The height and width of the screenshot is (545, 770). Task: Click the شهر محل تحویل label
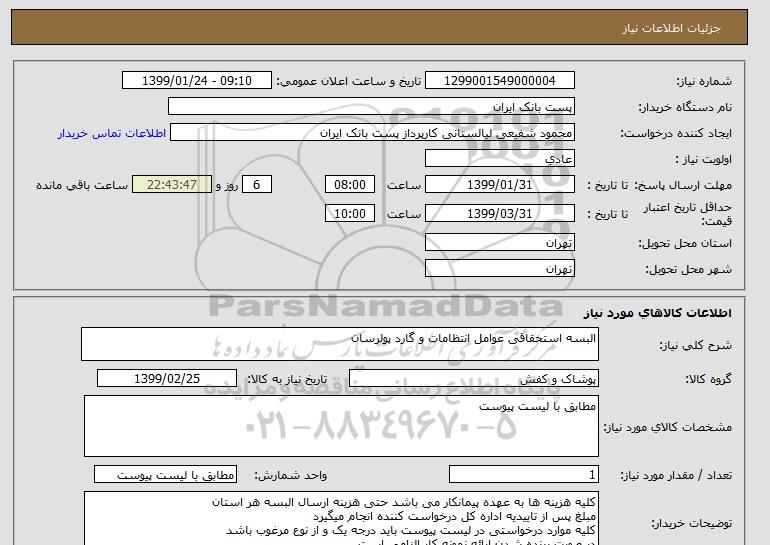(688, 270)
